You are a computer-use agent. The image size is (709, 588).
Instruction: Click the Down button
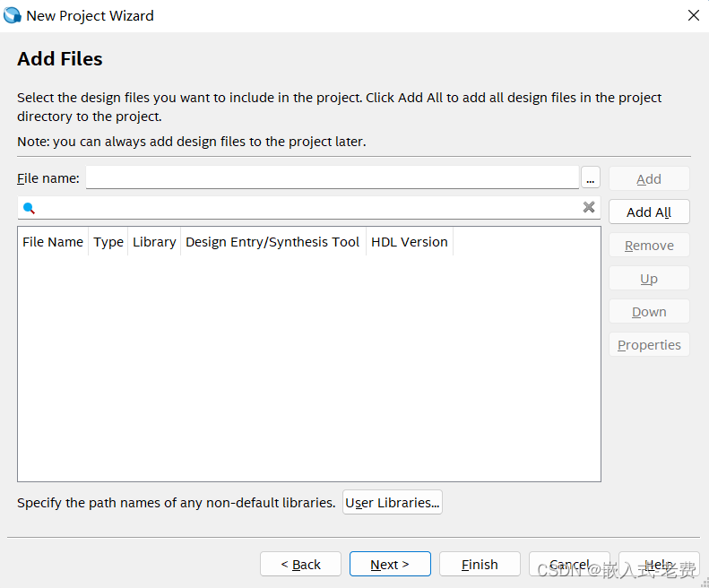point(649,312)
